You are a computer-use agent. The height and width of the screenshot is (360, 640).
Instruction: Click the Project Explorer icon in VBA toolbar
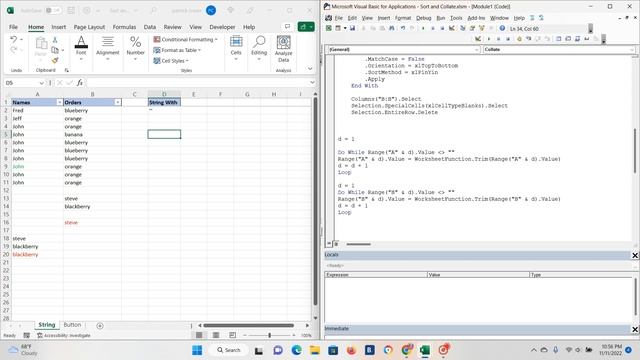(462, 28)
